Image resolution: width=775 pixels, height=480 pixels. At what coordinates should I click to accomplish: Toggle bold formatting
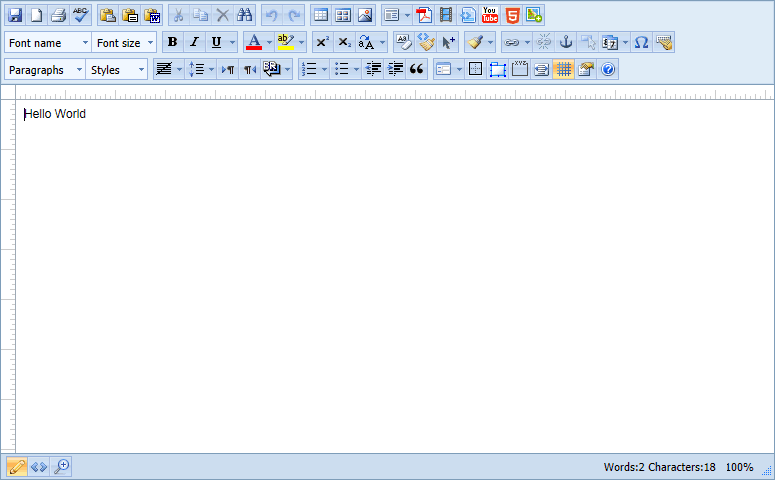[172, 42]
